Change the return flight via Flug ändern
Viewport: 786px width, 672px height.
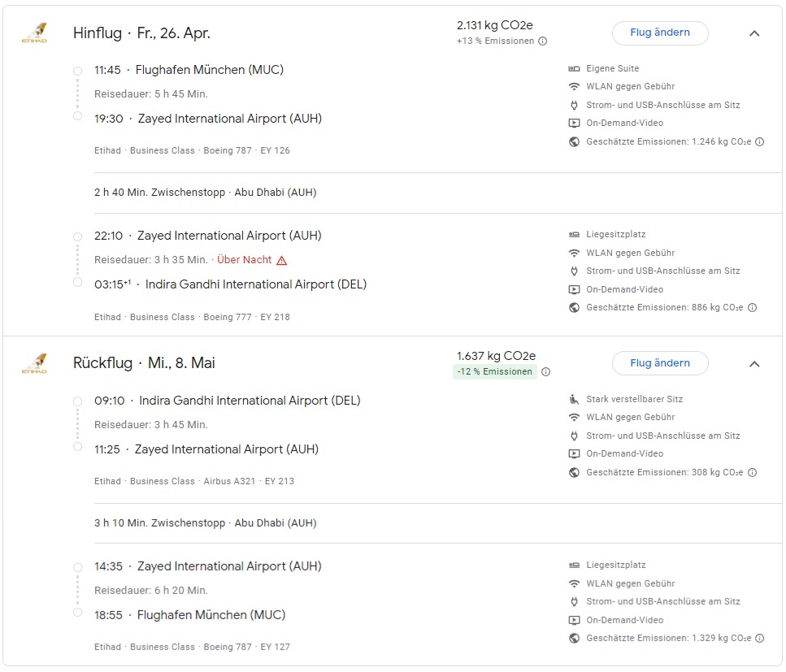point(660,363)
